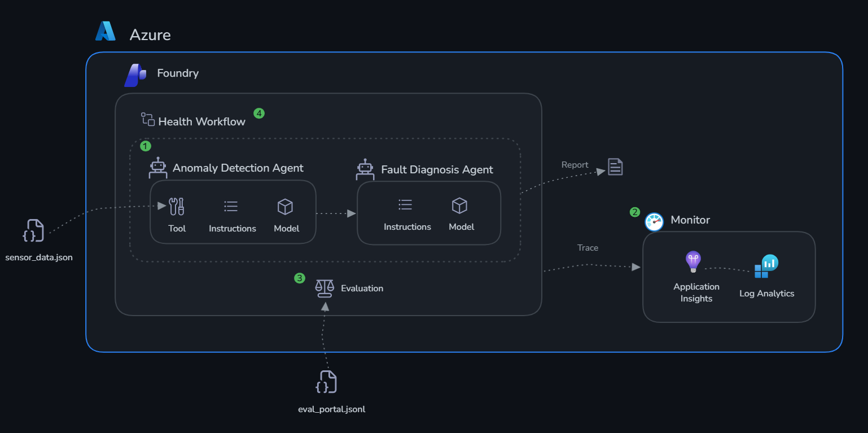The height and width of the screenshot is (433, 868).
Task: Select the "Evaluation" label
Action: (362, 288)
